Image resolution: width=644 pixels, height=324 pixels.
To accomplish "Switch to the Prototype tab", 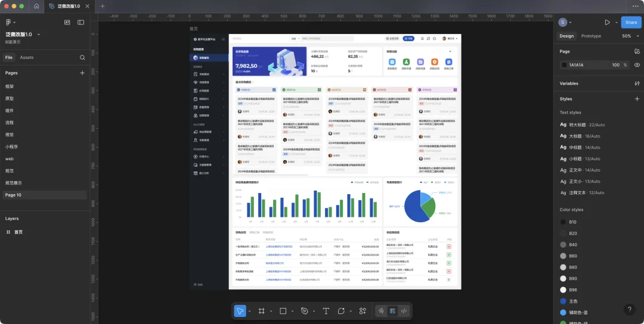I will [x=591, y=36].
